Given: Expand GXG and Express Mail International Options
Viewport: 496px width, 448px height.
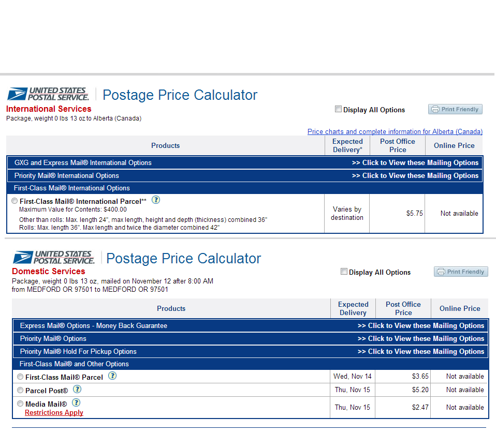Looking at the screenshot, I should (x=245, y=162).
